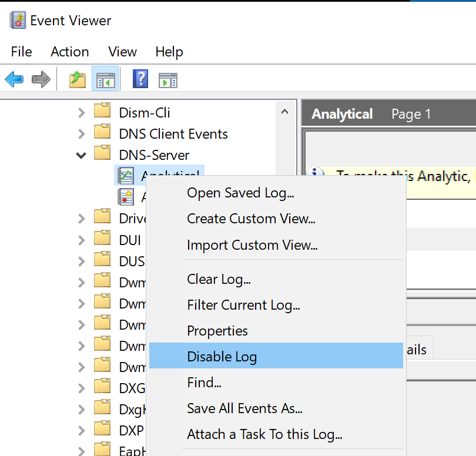The height and width of the screenshot is (456, 476).
Task: Click the Up One Level folder icon
Action: (78, 79)
